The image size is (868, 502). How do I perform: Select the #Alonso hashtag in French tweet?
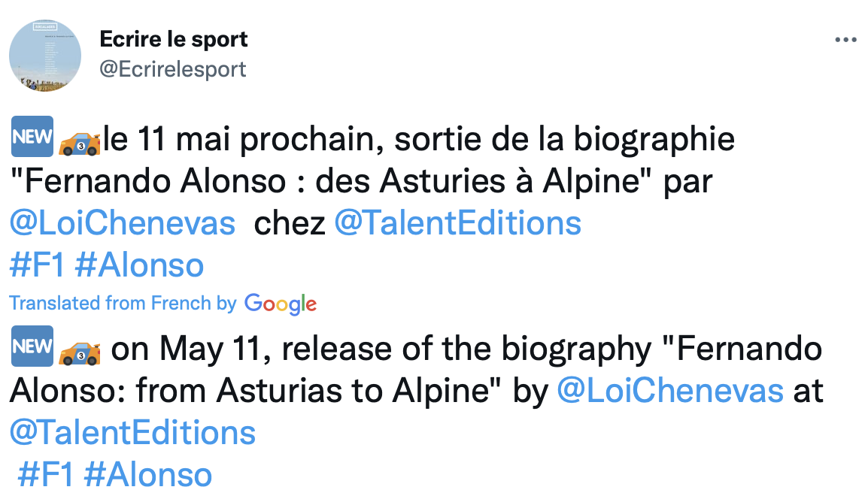tap(140, 265)
